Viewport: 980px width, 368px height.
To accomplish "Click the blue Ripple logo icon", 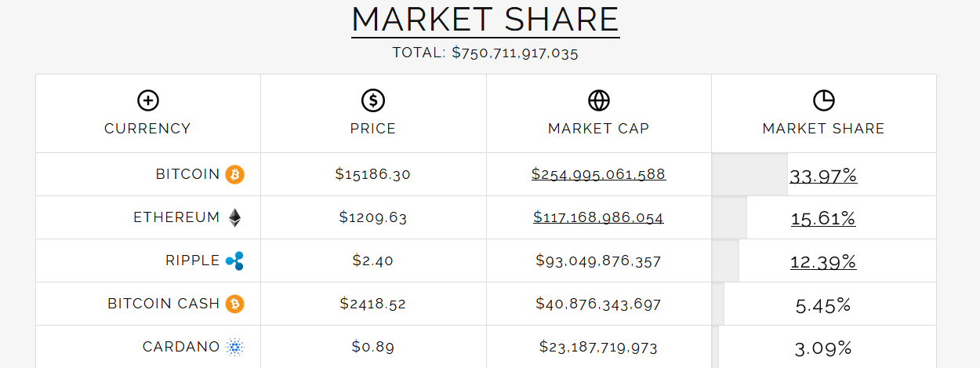I will tap(235, 261).
